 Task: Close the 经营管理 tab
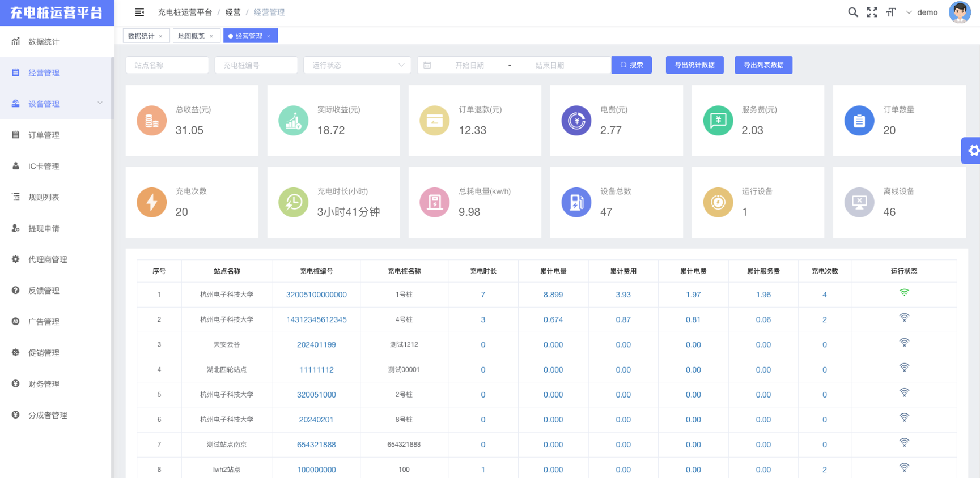click(269, 36)
